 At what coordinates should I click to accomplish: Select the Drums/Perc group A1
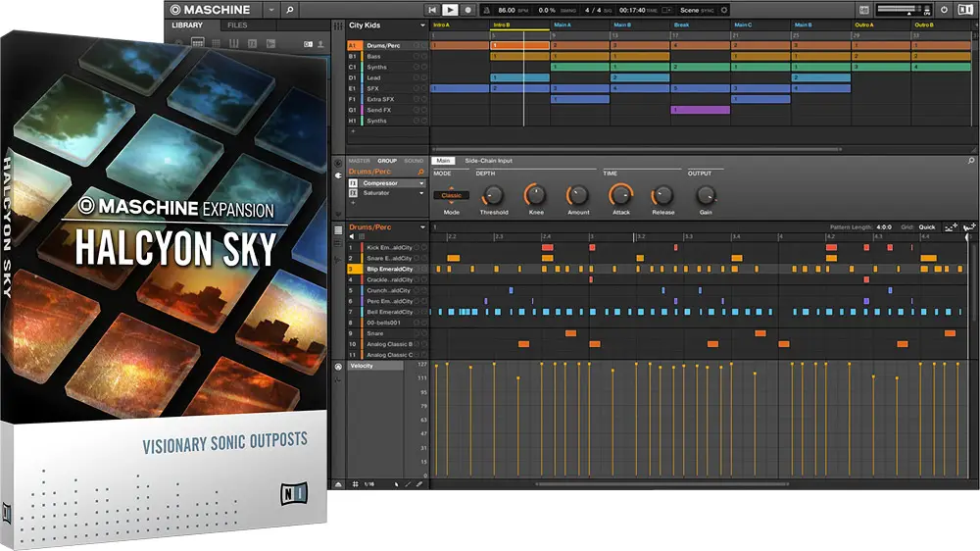tap(387, 46)
